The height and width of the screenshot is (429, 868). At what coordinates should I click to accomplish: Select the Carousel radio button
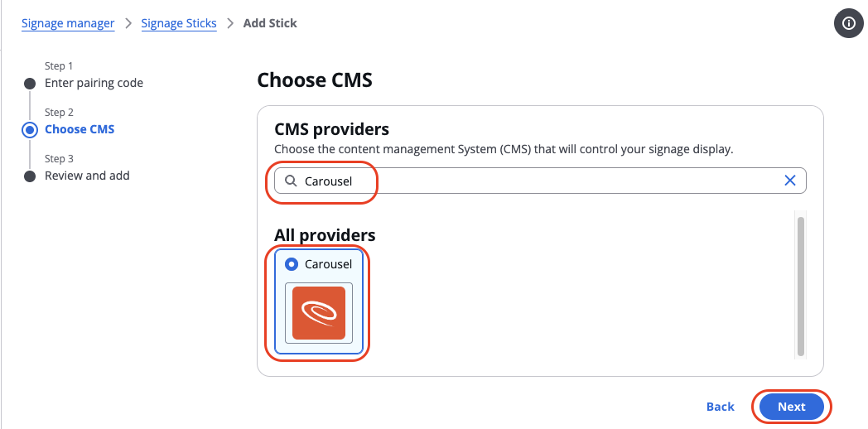point(292,264)
